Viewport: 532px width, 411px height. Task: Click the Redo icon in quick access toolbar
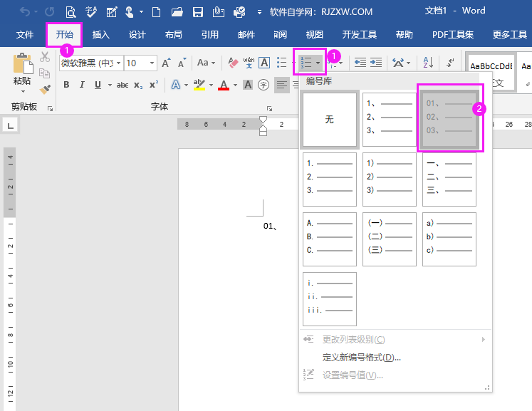click(50, 12)
